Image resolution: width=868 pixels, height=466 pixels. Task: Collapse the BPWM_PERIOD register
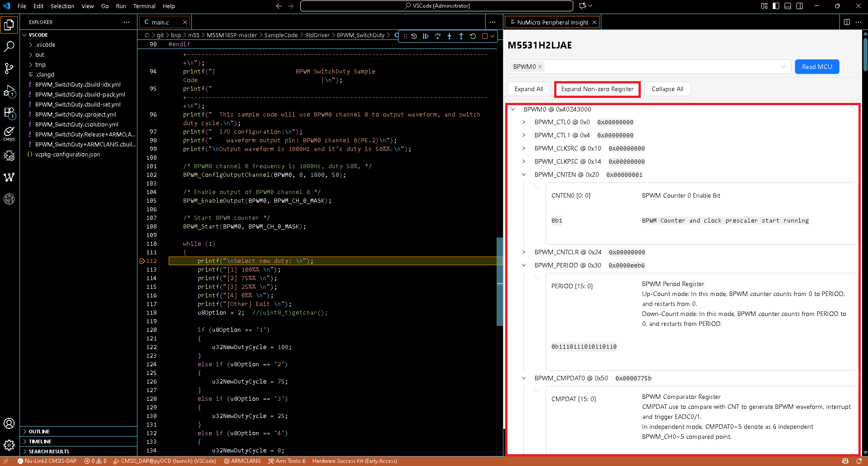[524, 265]
